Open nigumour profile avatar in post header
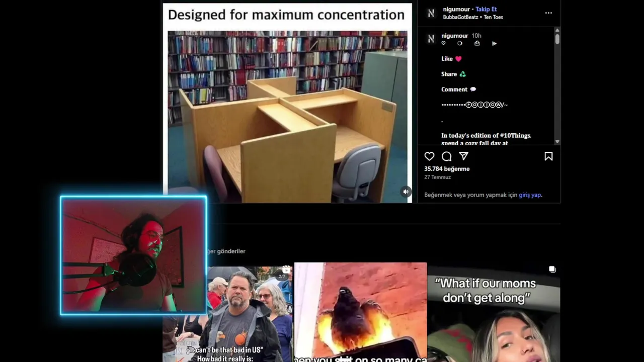The image size is (644, 362). 431,13
